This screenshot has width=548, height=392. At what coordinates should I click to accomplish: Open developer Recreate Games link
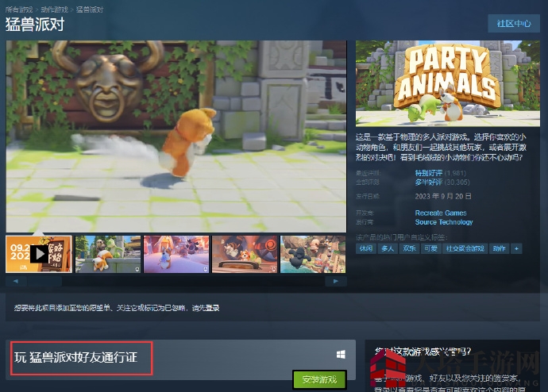tap(441, 213)
